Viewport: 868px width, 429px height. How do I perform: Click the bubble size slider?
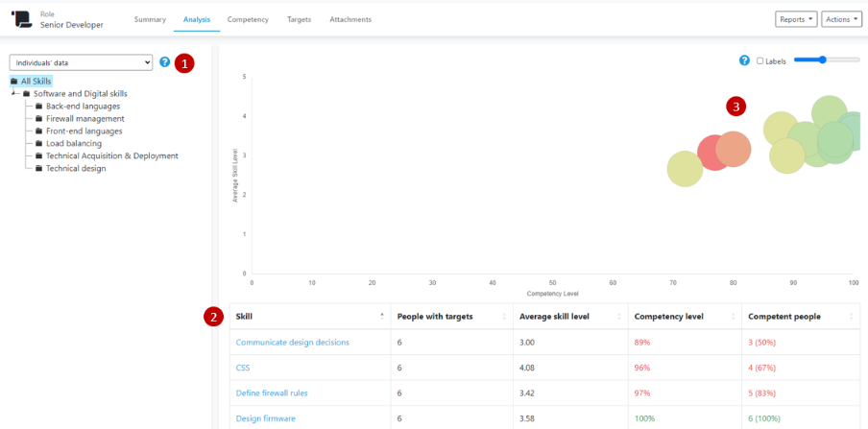826,60
